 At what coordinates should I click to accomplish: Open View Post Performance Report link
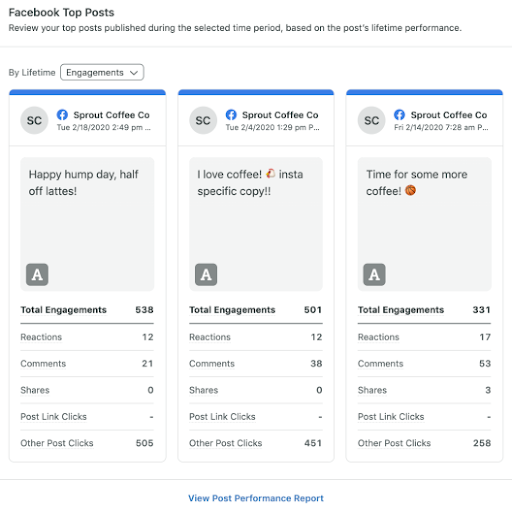click(256, 498)
